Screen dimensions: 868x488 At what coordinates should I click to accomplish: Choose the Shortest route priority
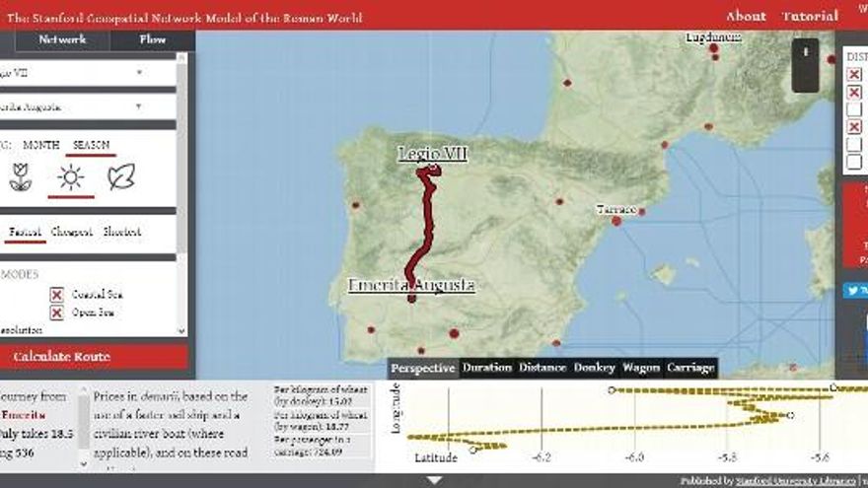coord(121,232)
